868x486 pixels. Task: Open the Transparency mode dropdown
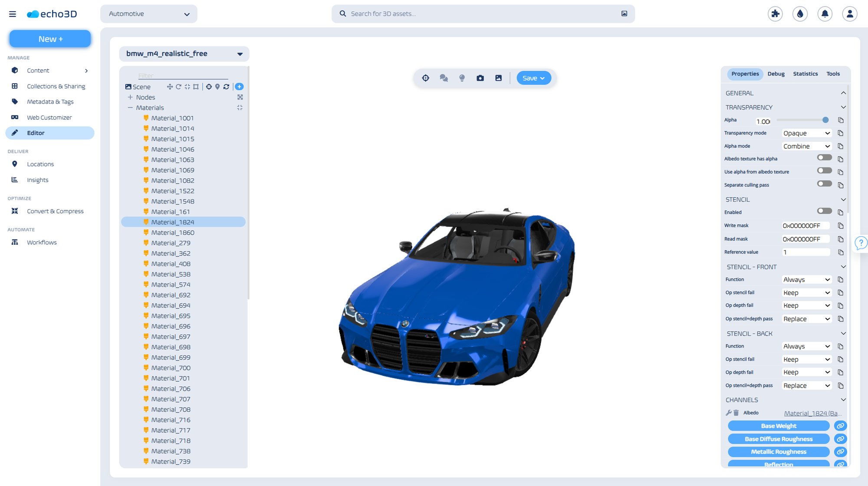pyautogui.click(x=806, y=133)
